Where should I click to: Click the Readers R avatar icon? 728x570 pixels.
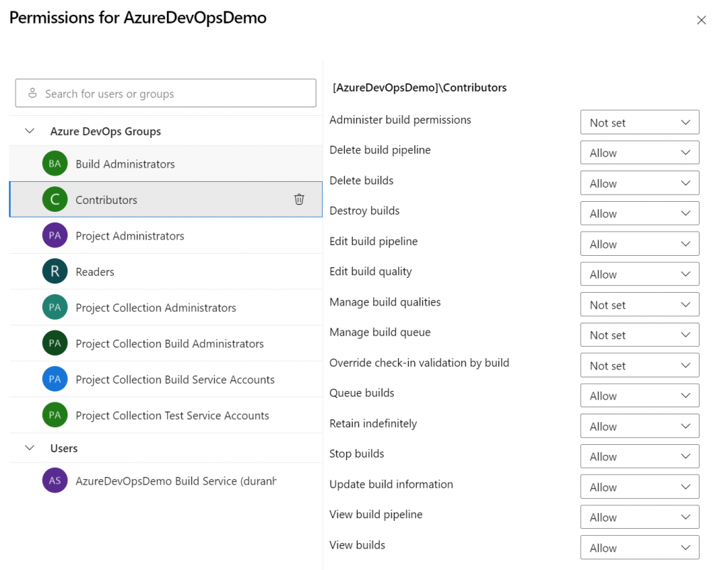click(55, 271)
